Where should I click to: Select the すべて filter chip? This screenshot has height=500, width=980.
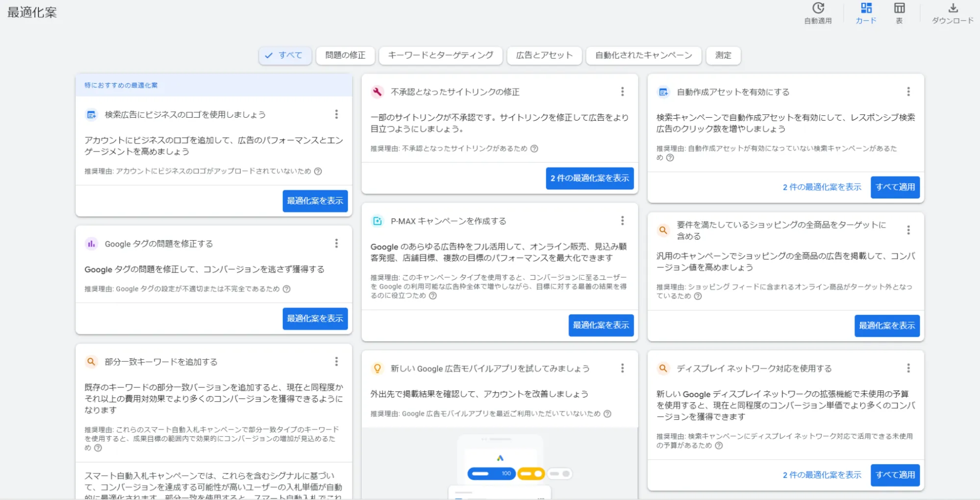click(285, 55)
